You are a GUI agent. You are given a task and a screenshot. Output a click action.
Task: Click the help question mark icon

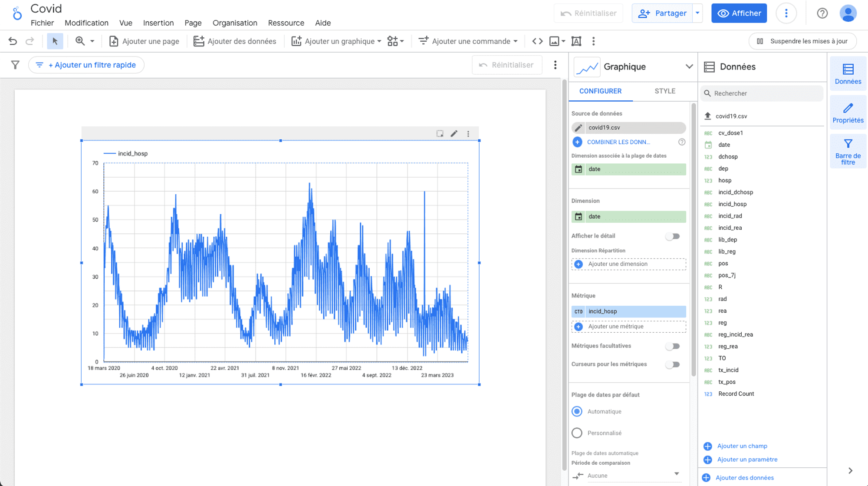point(822,13)
